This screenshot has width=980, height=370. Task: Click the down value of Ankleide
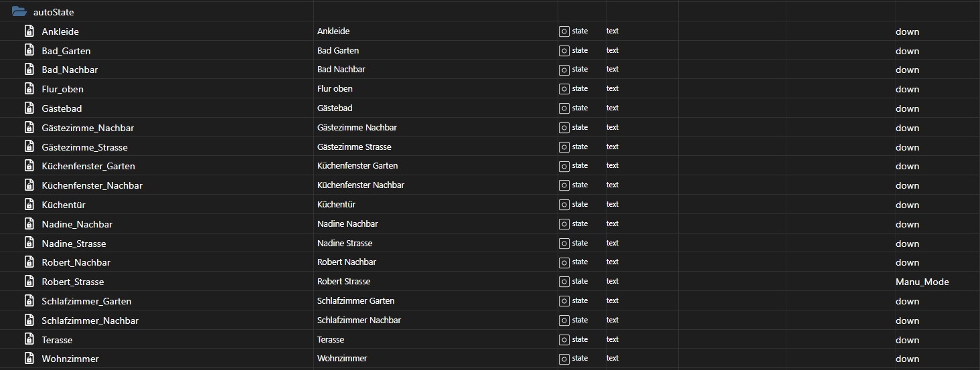pos(907,31)
